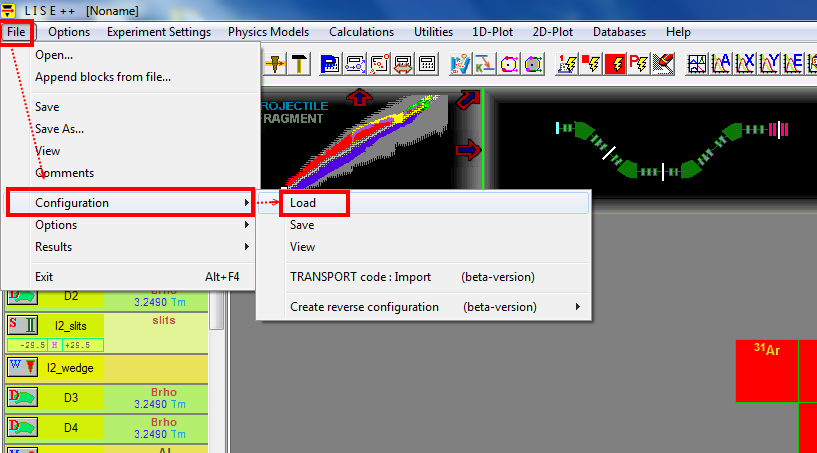
Task: Click the Save As... menu entry
Action: [x=59, y=129]
